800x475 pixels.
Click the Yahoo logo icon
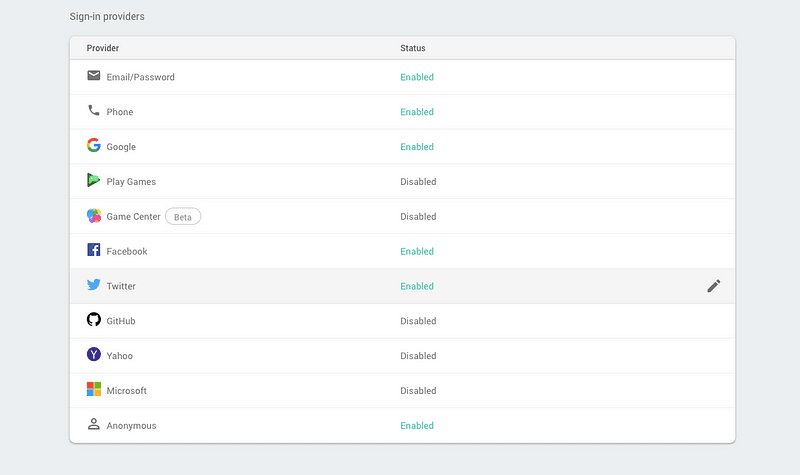(x=93, y=354)
